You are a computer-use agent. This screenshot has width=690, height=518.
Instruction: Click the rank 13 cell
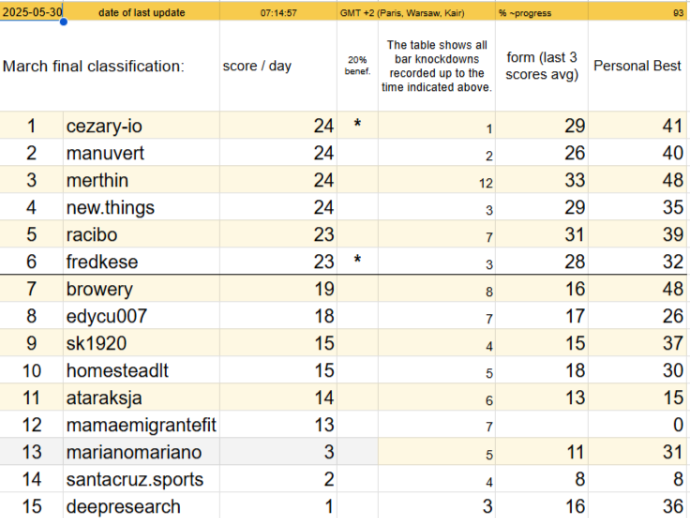(x=32, y=452)
